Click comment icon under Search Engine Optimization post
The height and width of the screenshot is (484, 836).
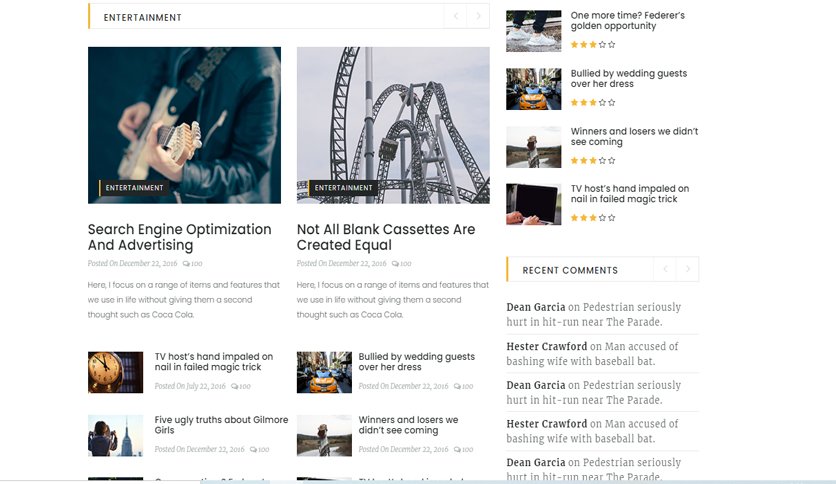[186, 264]
